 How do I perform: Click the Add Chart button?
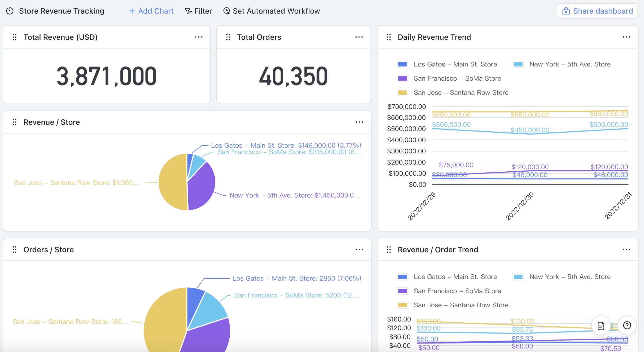(x=151, y=11)
